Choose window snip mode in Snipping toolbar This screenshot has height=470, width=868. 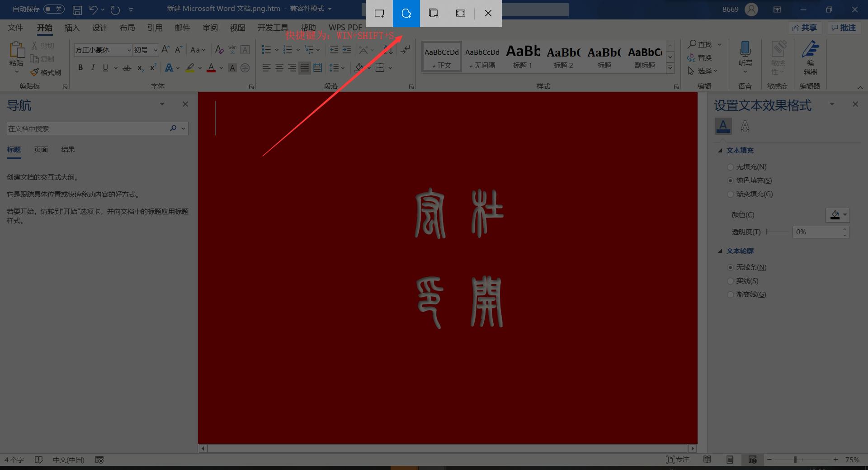tap(433, 13)
